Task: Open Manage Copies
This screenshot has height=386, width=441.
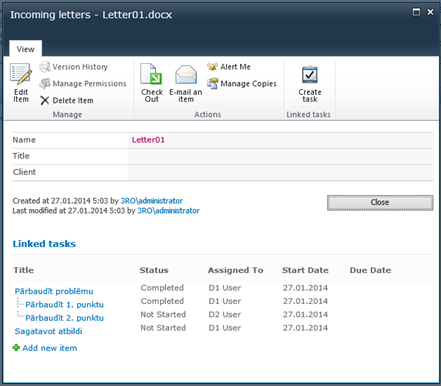Action: click(x=242, y=83)
